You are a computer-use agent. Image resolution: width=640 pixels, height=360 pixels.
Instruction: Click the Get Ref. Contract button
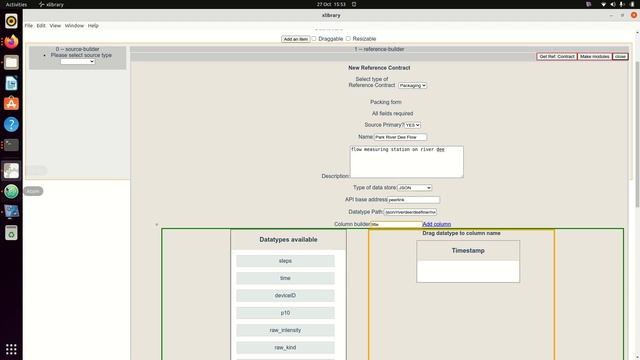[x=557, y=56]
